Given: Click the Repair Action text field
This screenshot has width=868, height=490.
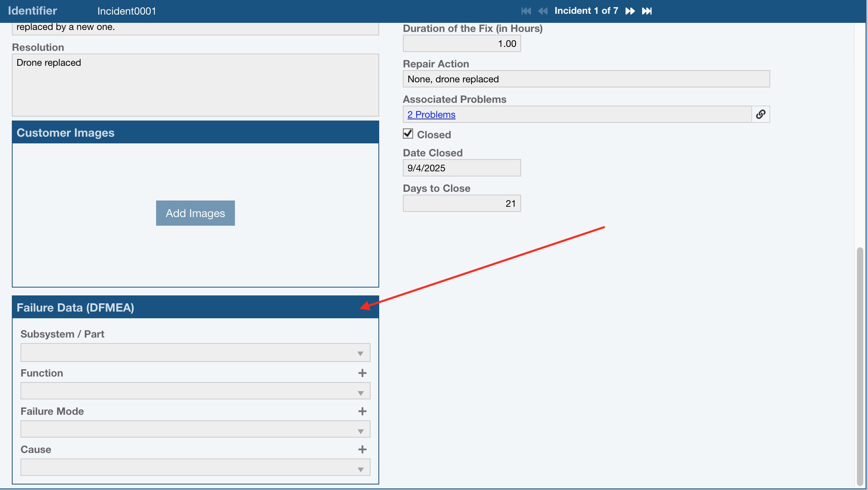Looking at the screenshot, I should pyautogui.click(x=586, y=79).
